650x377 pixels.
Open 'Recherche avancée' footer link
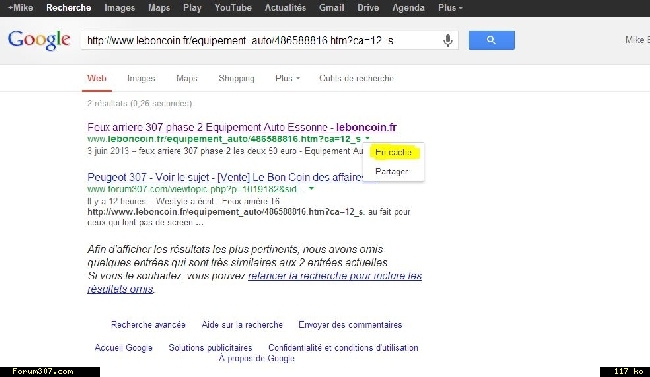[x=148, y=325]
